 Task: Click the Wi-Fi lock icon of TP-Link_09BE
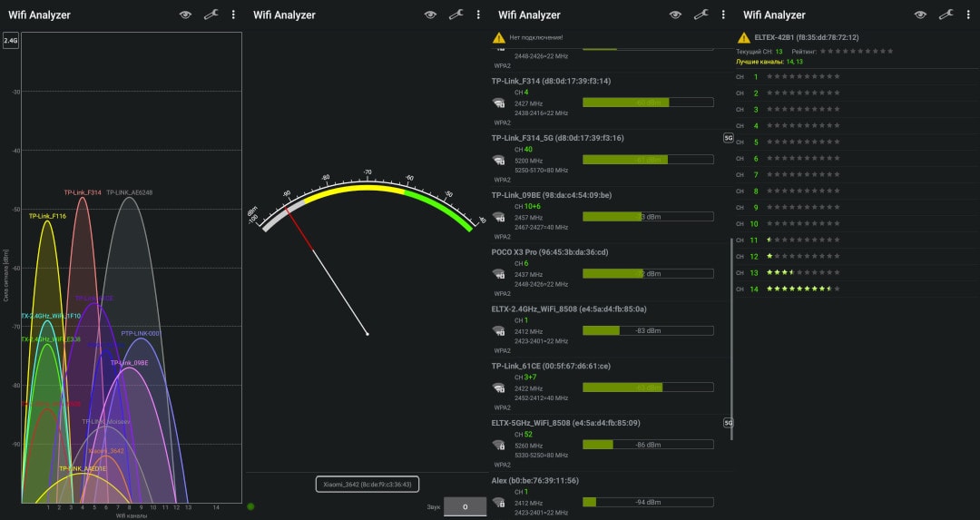click(x=499, y=217)
